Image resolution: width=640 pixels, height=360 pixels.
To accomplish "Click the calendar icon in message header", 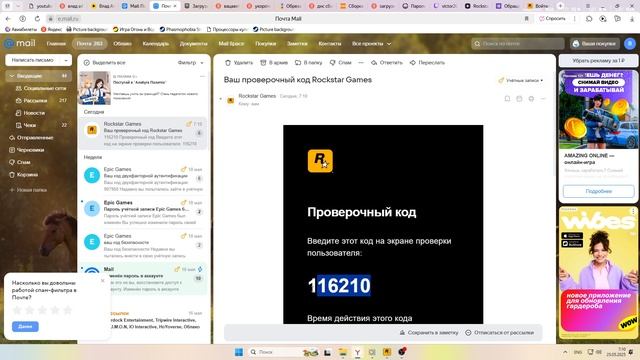I will coord(519,98).
